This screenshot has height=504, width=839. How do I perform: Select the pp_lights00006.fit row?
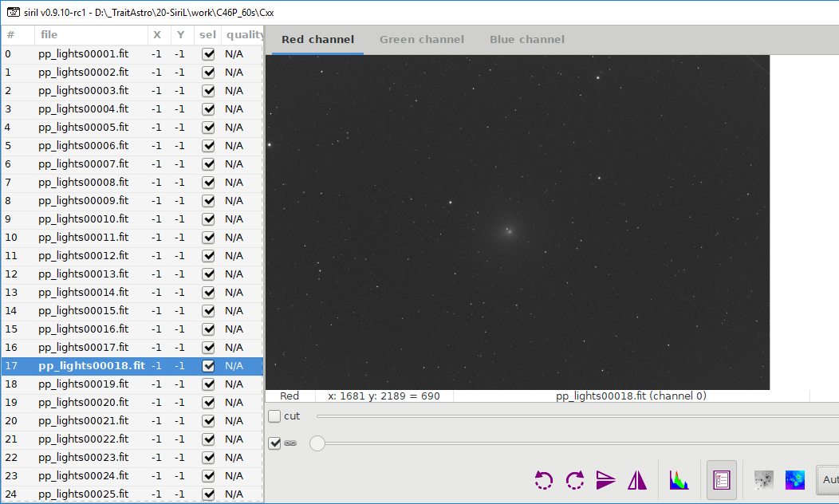[x=132, y=145]
